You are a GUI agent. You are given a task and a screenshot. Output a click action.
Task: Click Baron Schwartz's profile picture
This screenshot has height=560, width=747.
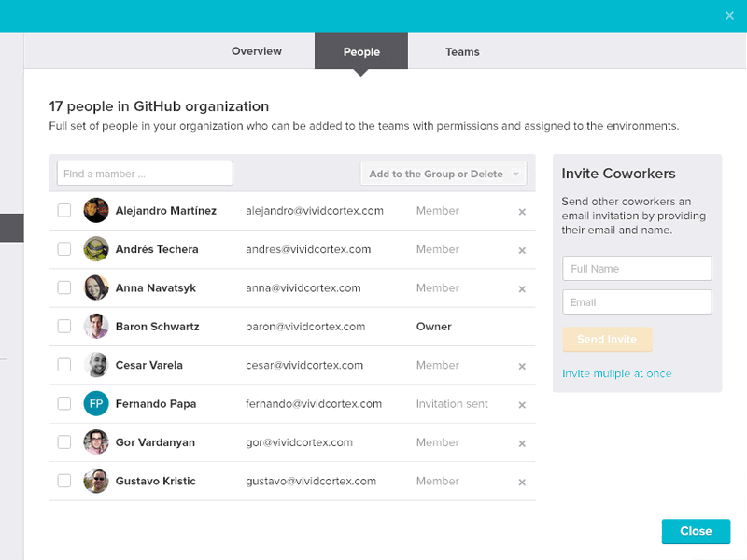[x=96, y=327]
